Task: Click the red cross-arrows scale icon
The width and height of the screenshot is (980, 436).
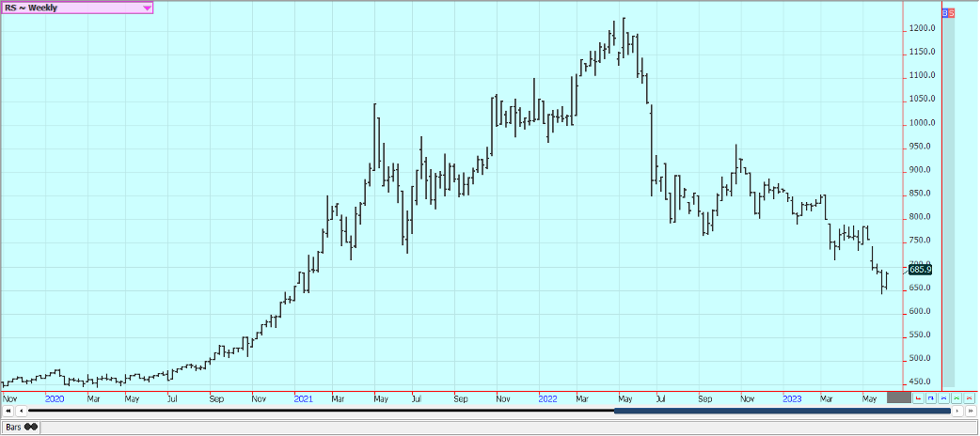Action: tap(970, 397)
